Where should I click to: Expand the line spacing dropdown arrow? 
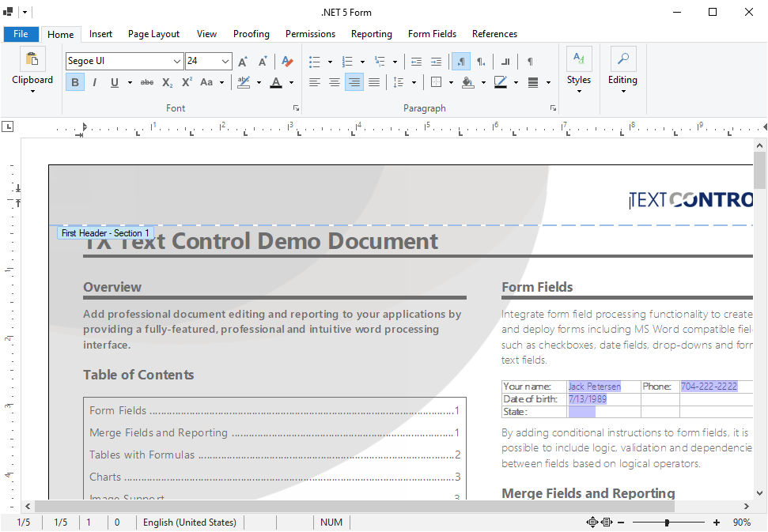click(x=414, y=82)
